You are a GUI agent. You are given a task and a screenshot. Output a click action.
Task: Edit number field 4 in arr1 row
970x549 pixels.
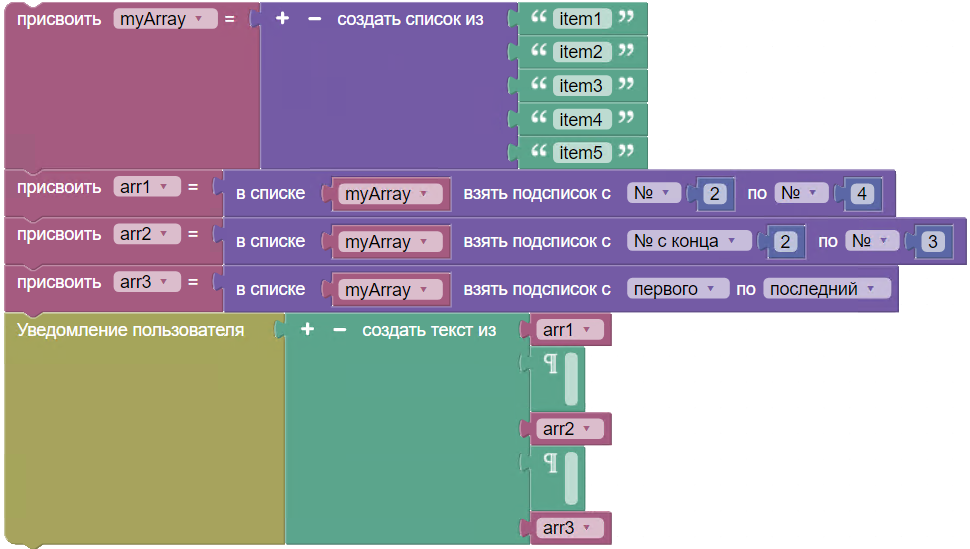(862, 194)
